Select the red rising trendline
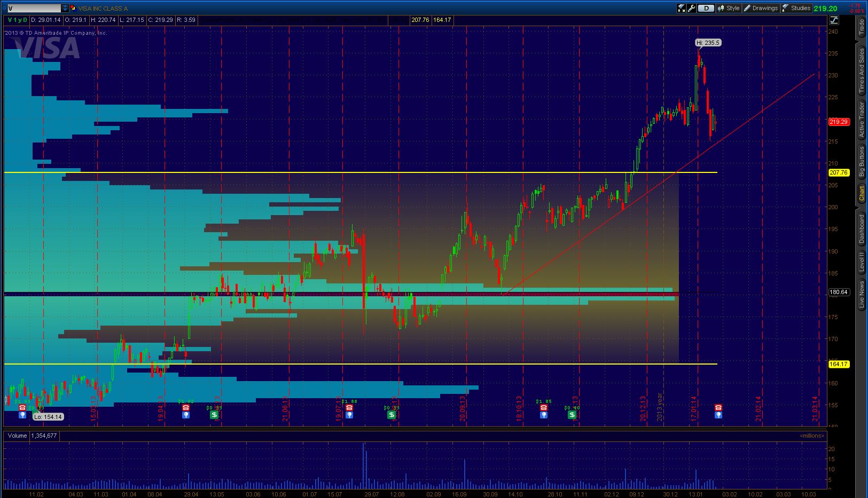This screenshot has width=868, height=498. tap(658, 184)
